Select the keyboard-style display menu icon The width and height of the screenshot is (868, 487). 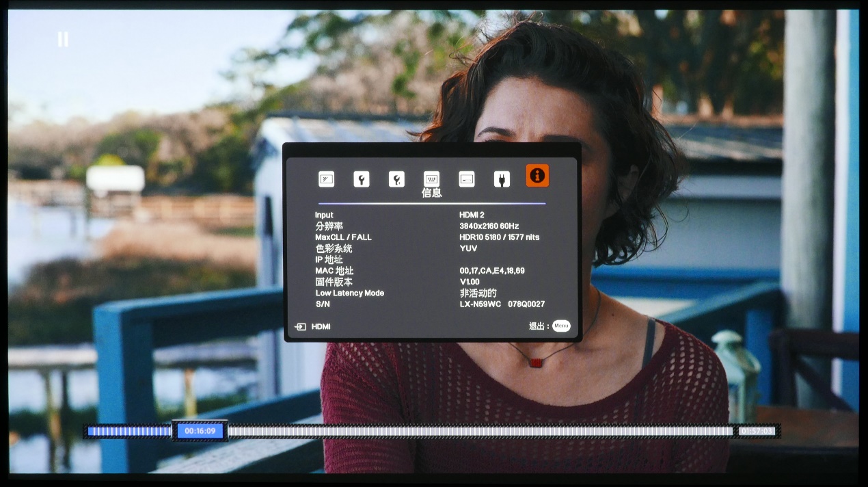431,179
